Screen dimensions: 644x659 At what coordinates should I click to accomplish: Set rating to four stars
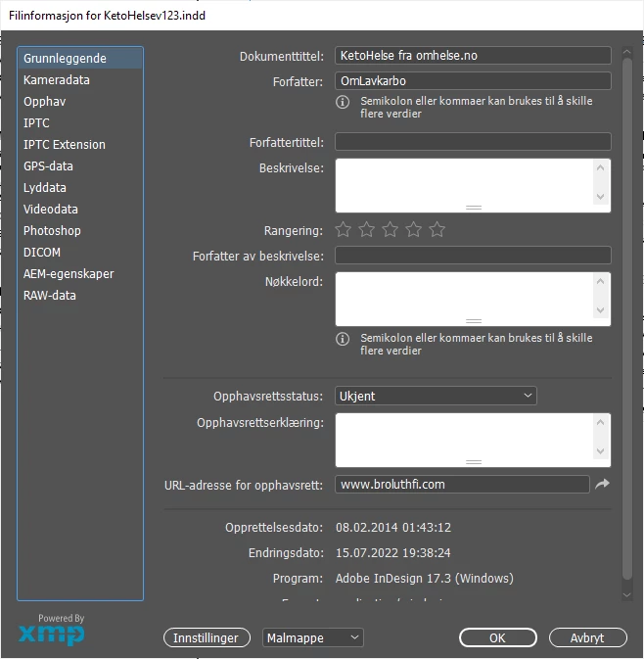click(x=413, y=229)
